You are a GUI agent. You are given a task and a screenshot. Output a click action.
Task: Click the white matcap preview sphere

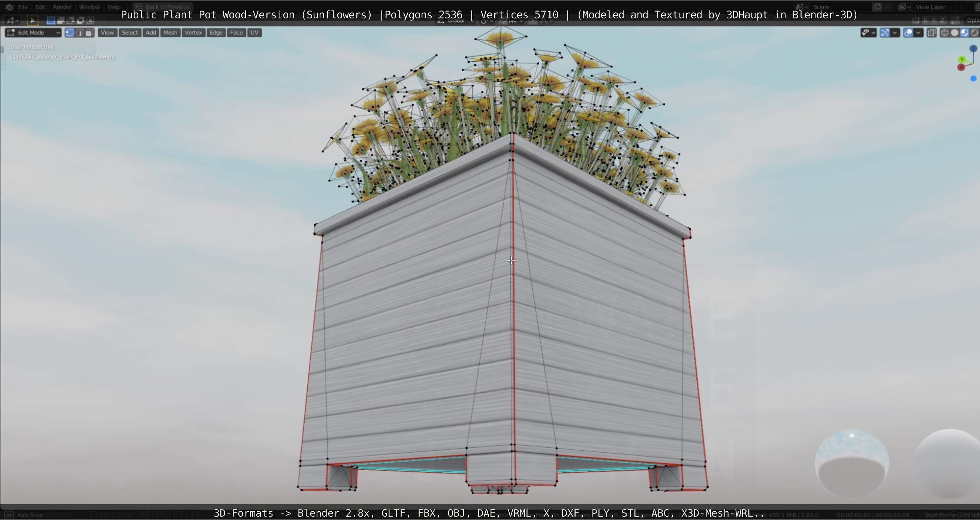click(x=947, y=464)
